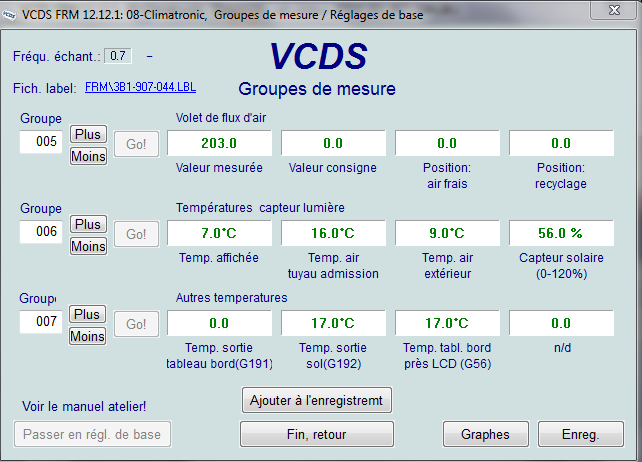Click the 0.0 Position air frais field
642x462 pixels.
(x=447, y=143)
